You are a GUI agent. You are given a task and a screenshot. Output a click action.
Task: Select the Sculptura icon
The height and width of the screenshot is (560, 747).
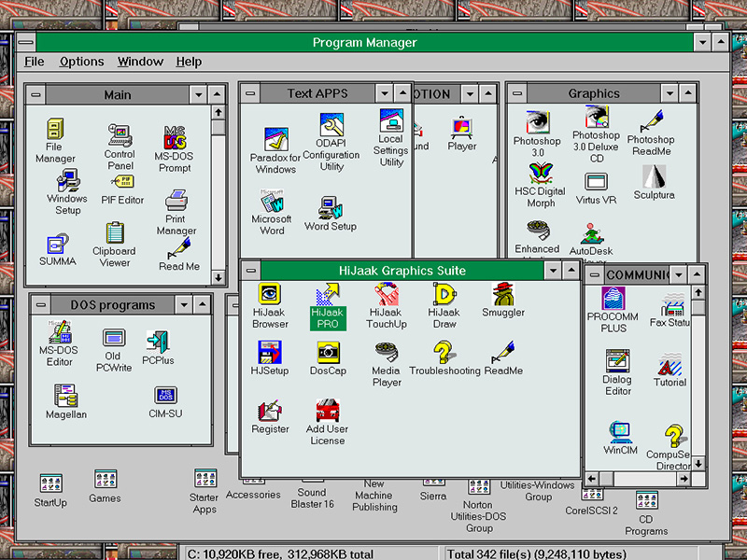(x=655, y=176)
